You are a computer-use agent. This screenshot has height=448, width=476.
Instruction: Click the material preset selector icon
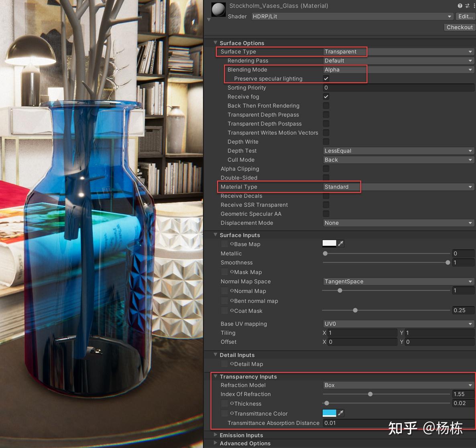pyautogui.click(x=466, y=6)
